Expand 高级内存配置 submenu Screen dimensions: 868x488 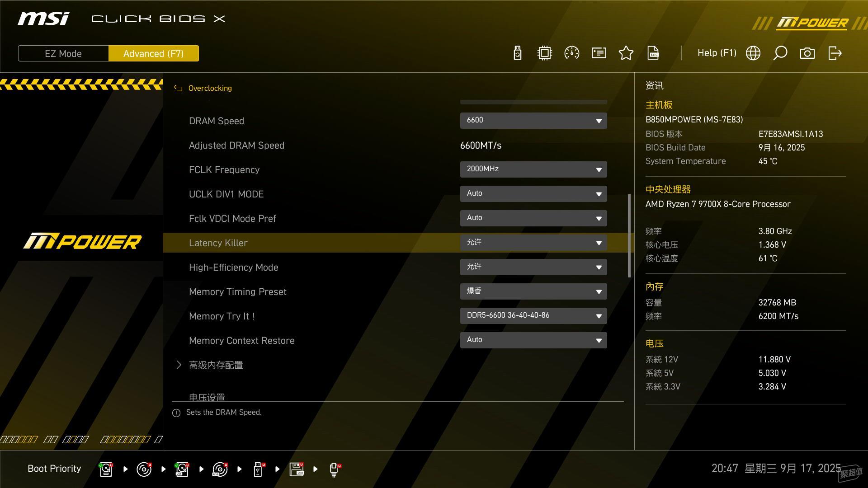216,365
